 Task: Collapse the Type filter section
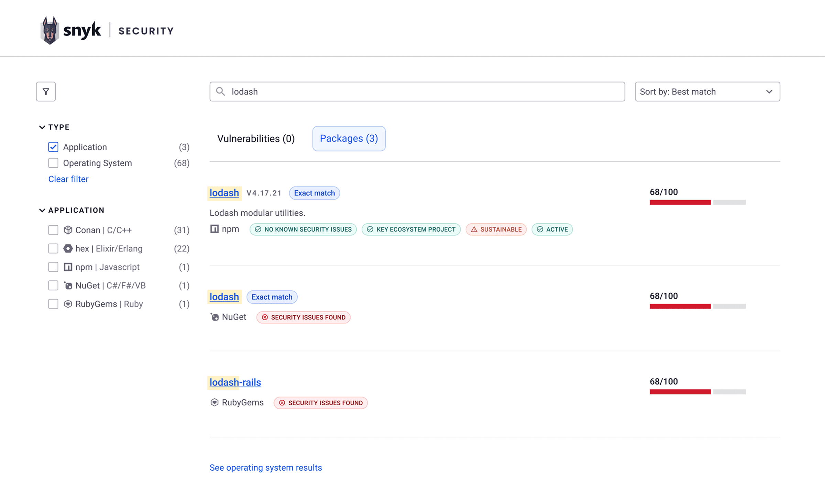pyautogui.click(x=55, y=127)
